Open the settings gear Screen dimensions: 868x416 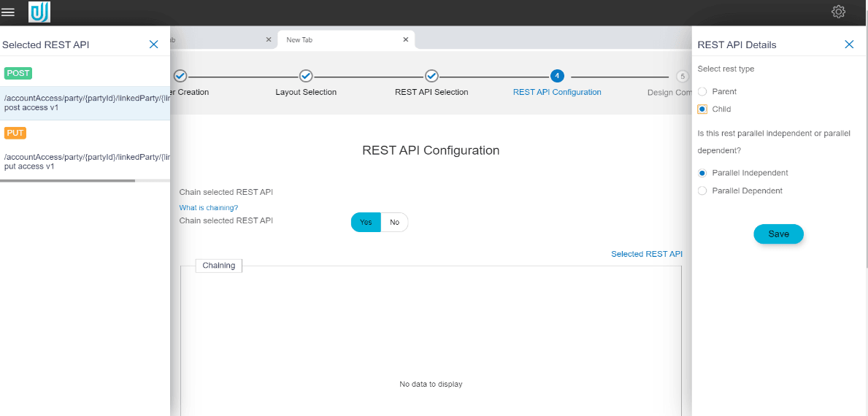[838, 12]
